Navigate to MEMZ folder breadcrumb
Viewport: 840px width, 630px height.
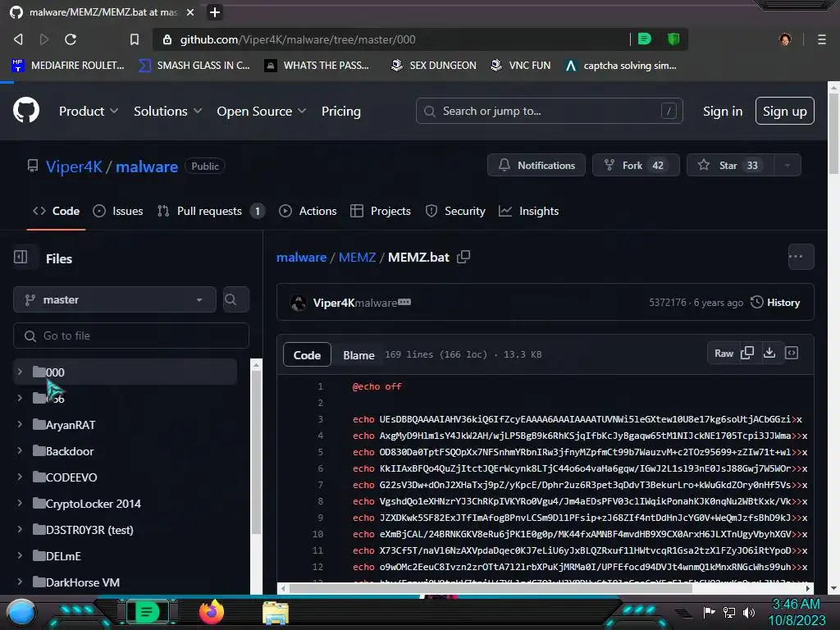pos(358,257)
